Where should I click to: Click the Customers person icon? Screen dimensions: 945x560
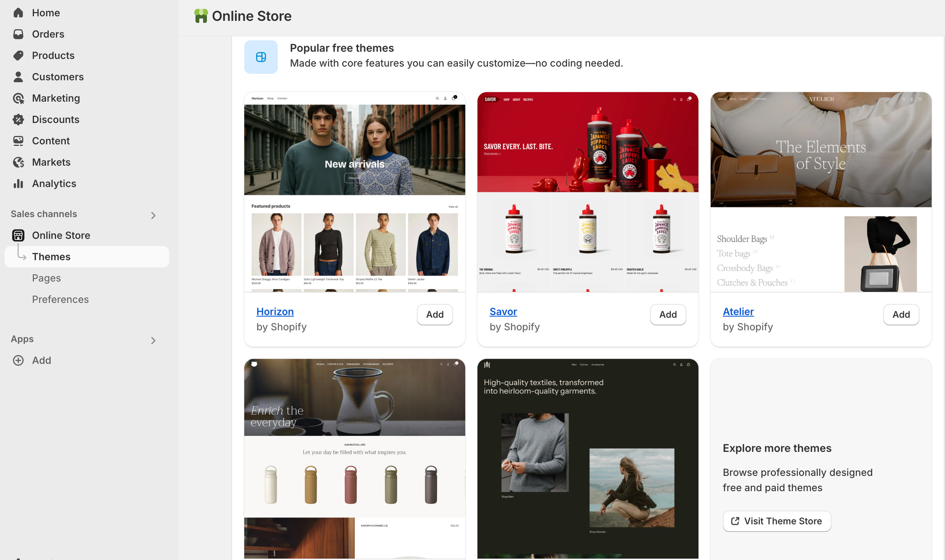click(18, 77)
